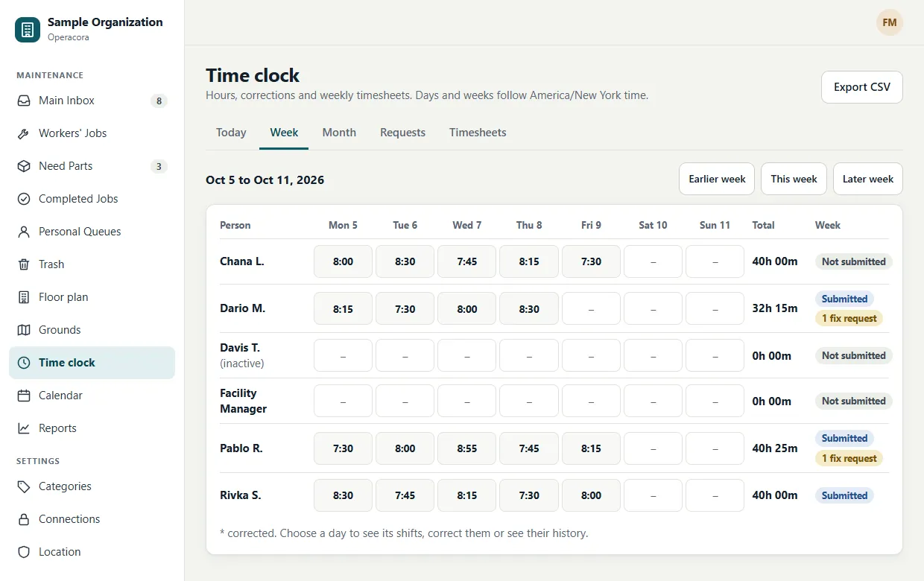Open Chana L. empty Saturday cell
This screenshot has width=924, height=581.
(x=653, y=261)
